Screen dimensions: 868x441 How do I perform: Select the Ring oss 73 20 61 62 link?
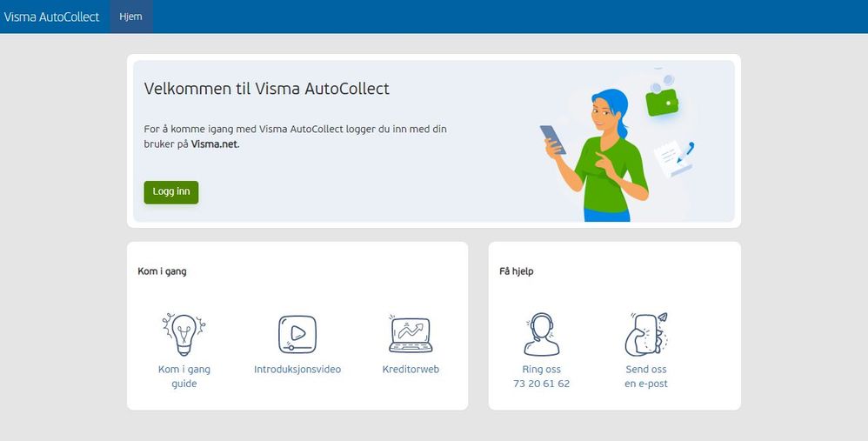tap(541, 377)
